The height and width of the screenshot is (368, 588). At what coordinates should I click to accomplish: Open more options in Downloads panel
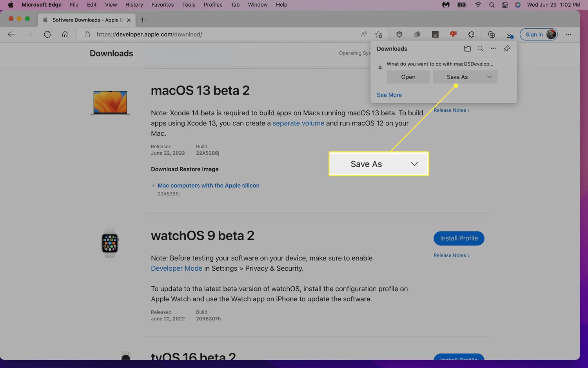[494, 49]
